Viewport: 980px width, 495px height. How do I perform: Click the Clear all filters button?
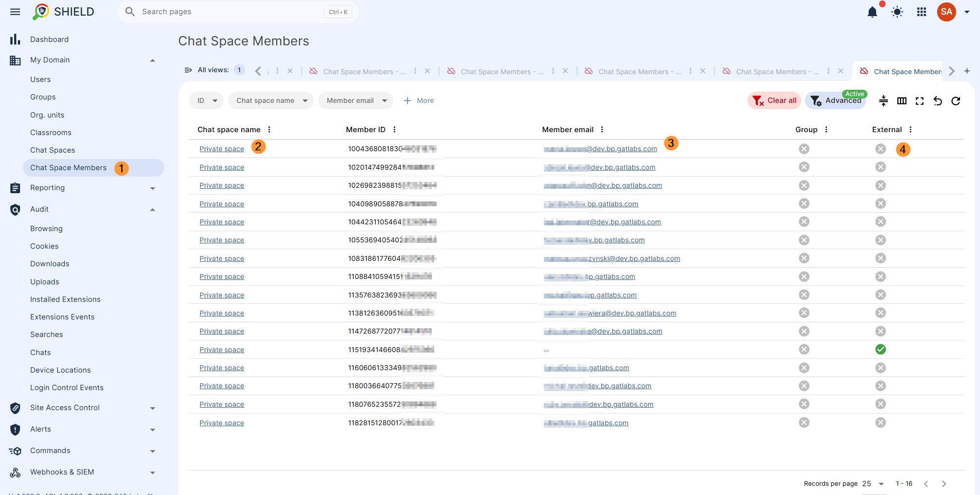click(774, 100)
